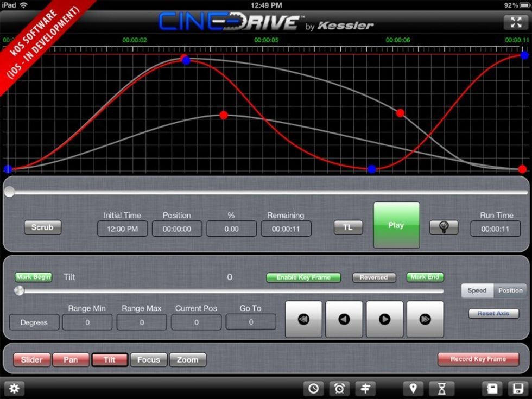
Task: Toggle fullscreen with the expand arrows icon
Action: tap(516, 22)
